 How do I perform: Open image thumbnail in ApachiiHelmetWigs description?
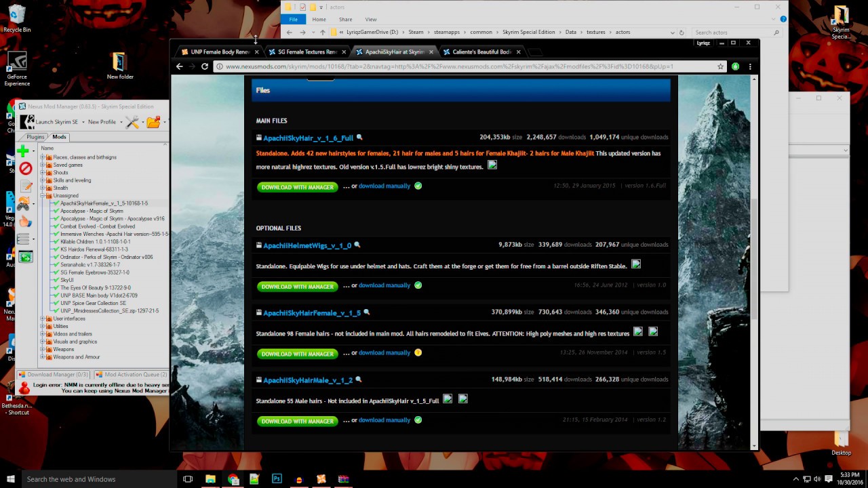click(636, 264)
